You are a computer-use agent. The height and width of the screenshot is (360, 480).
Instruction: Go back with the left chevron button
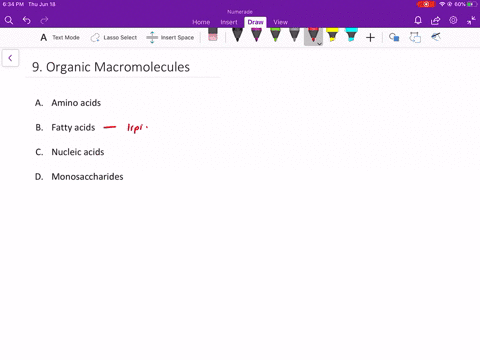click(10, 58)
